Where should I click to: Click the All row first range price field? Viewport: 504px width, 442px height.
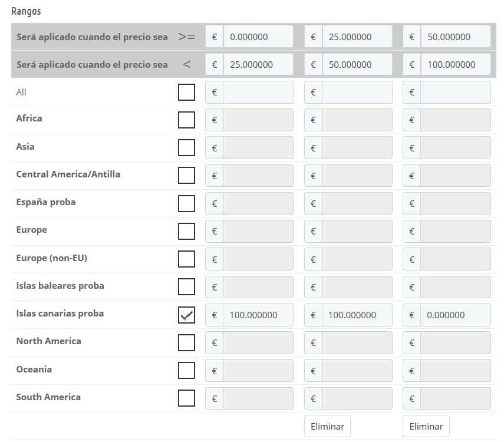258,93
